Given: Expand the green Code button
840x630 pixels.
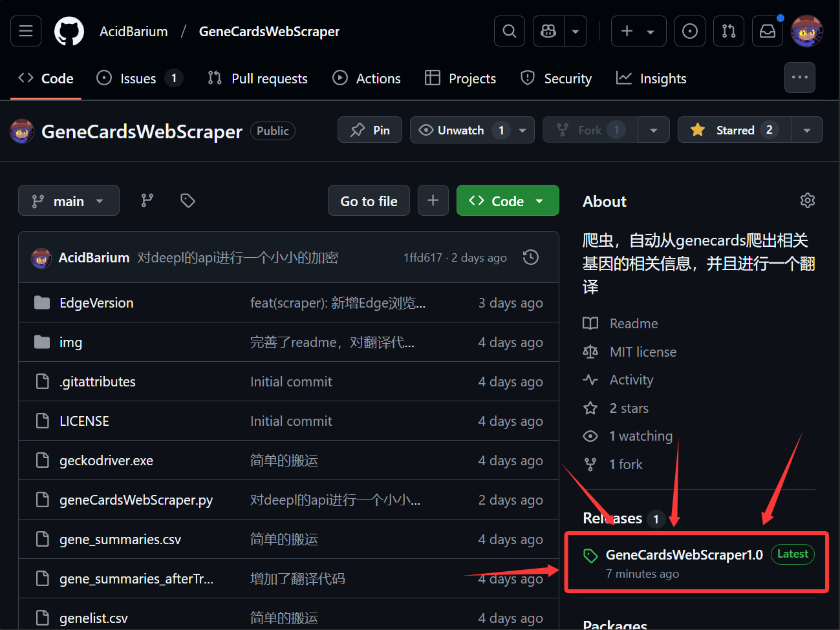Looking at the screenshot, I should (x=508, y=200).
